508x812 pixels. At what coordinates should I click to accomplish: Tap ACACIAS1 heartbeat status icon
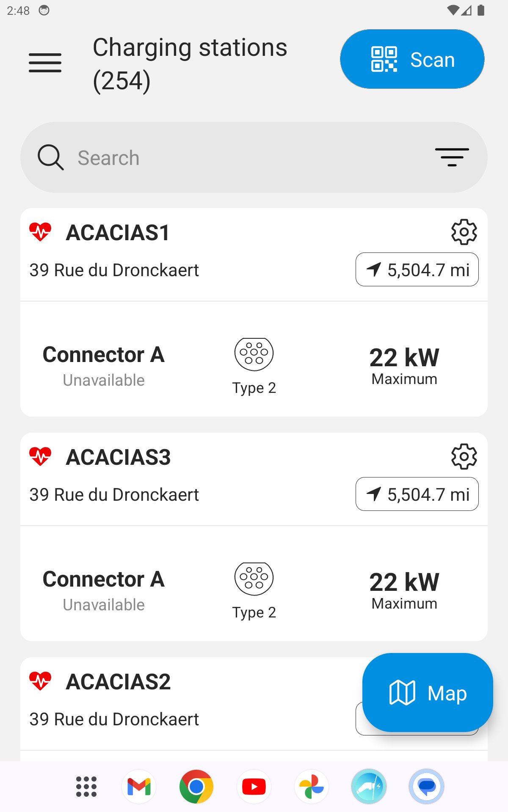40,232
